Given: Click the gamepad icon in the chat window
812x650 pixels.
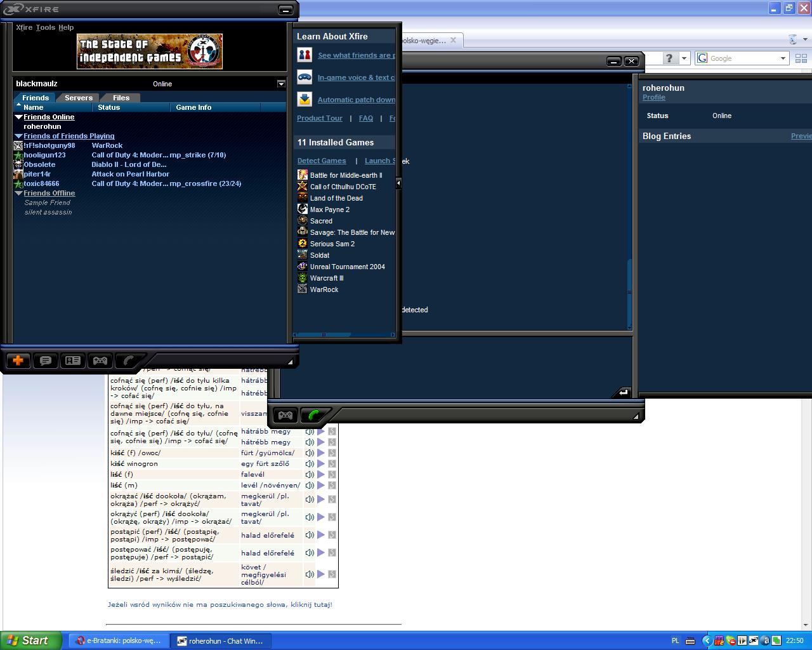Looking at the screenshot, I should coord(285,415).
